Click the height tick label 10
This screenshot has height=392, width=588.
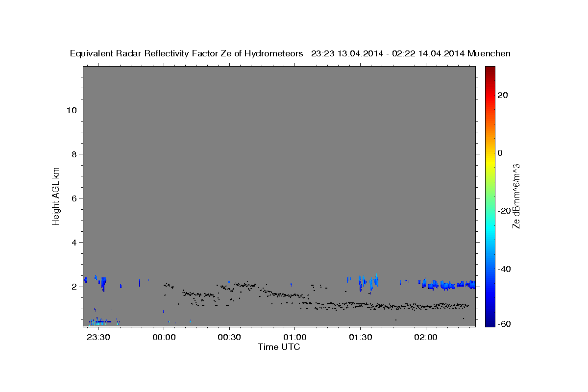pos(73,110)
